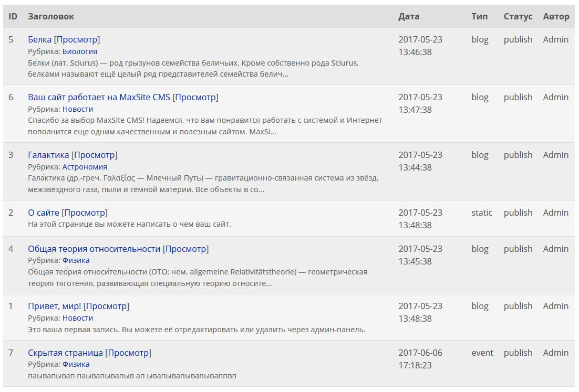Open the Физика rubric of Общая теория относительности
Screen dimensions: 579x392
(77, 260)
